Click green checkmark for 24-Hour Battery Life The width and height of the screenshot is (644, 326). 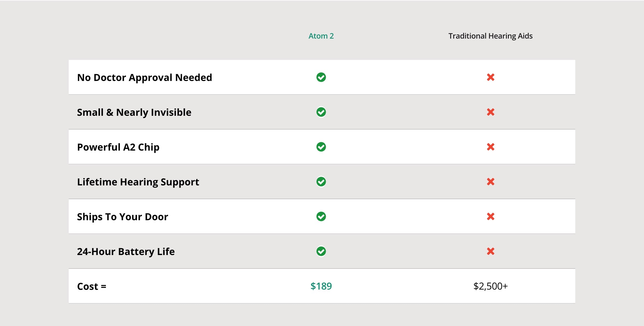pyautogui.click(x=321, y=251)
